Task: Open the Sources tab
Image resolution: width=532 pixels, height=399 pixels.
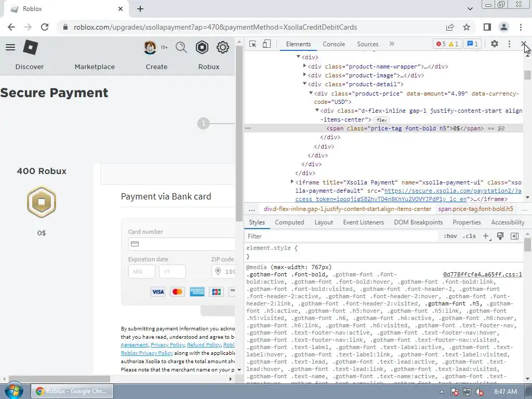Action: (367, 44)
